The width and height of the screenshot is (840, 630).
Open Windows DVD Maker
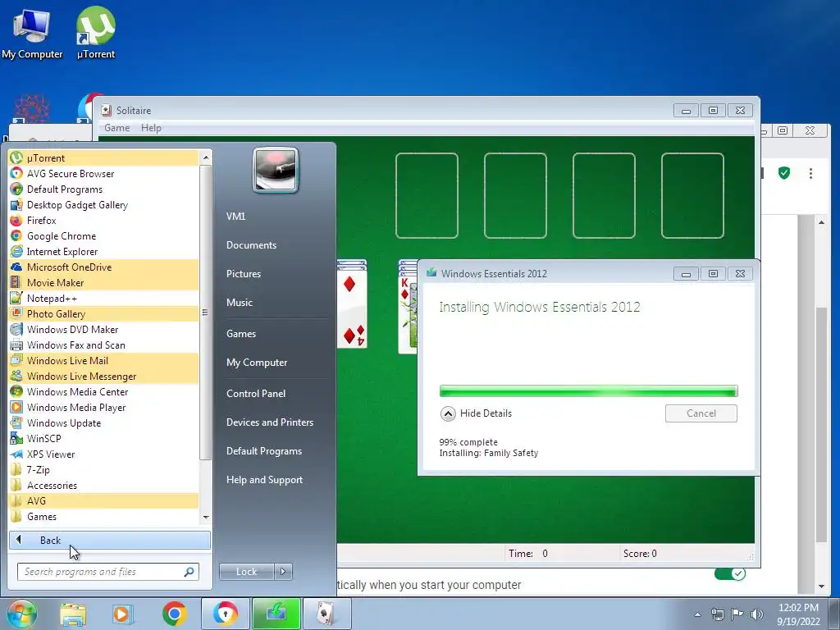point(103,330)
